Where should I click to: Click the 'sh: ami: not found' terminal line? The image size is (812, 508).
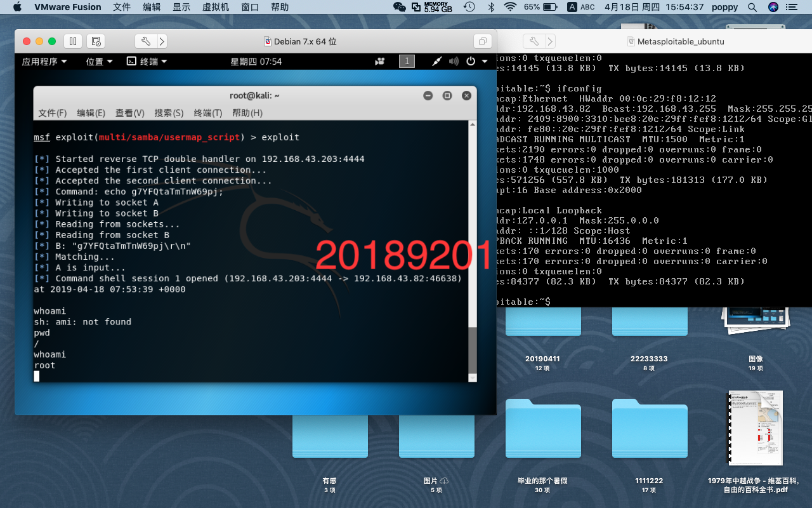point(82,322)
